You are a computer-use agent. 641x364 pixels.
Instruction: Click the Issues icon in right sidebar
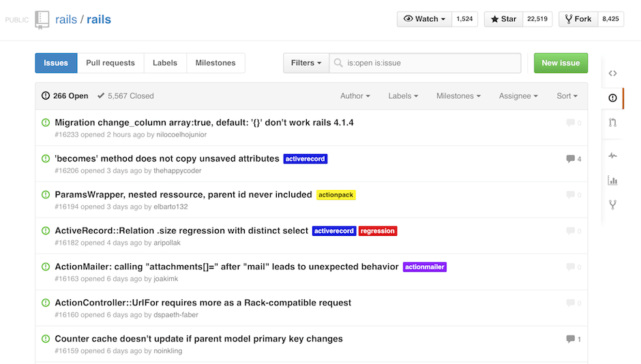pyautogui.click(x=612, y=98)
